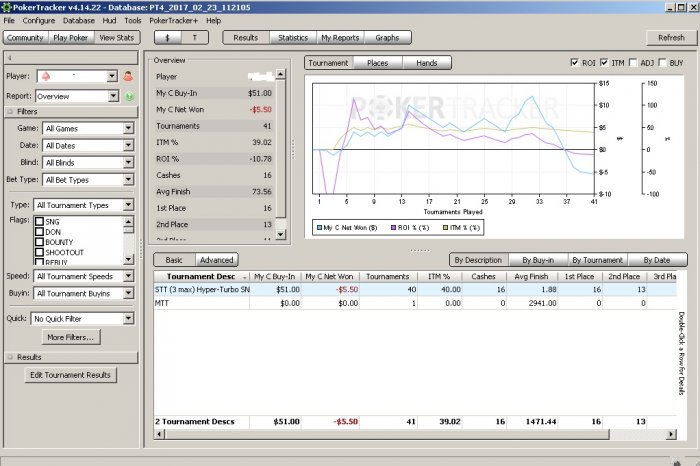Expand the Quick filter dropdown

(x=128, y=319)
